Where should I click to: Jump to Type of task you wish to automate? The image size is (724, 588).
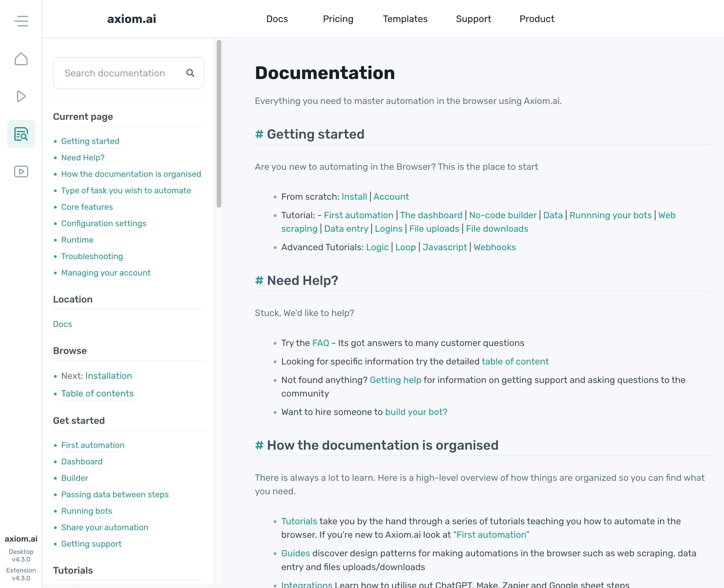point(126,190)
